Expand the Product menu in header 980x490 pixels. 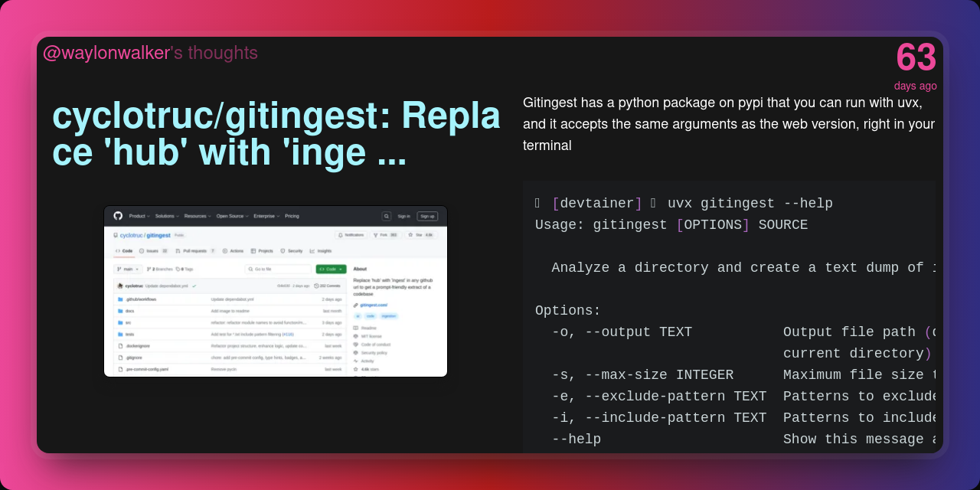point(139,216)
